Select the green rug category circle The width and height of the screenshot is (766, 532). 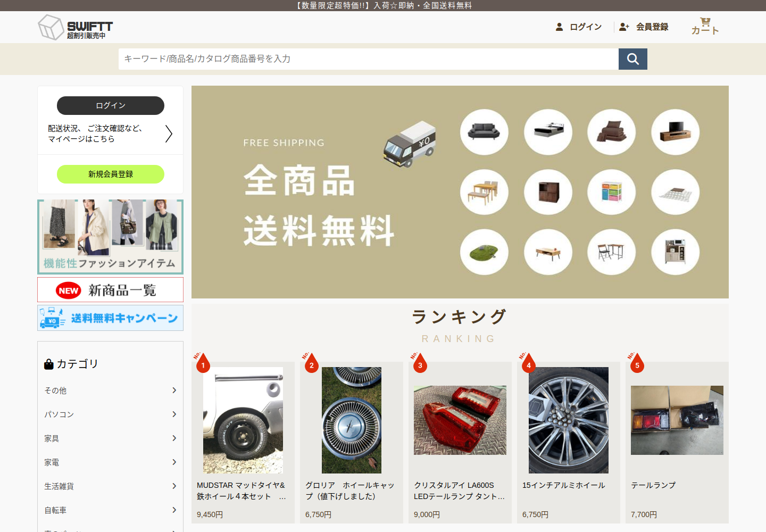click(484, 252)
